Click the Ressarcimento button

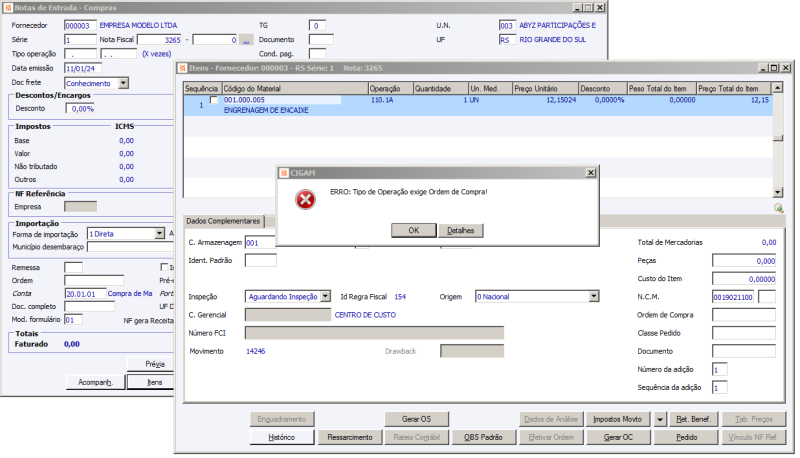pos(350,437)
